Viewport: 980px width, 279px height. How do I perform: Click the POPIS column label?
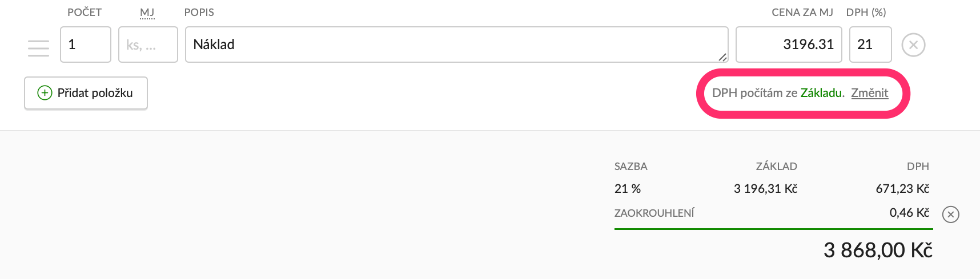199,13
